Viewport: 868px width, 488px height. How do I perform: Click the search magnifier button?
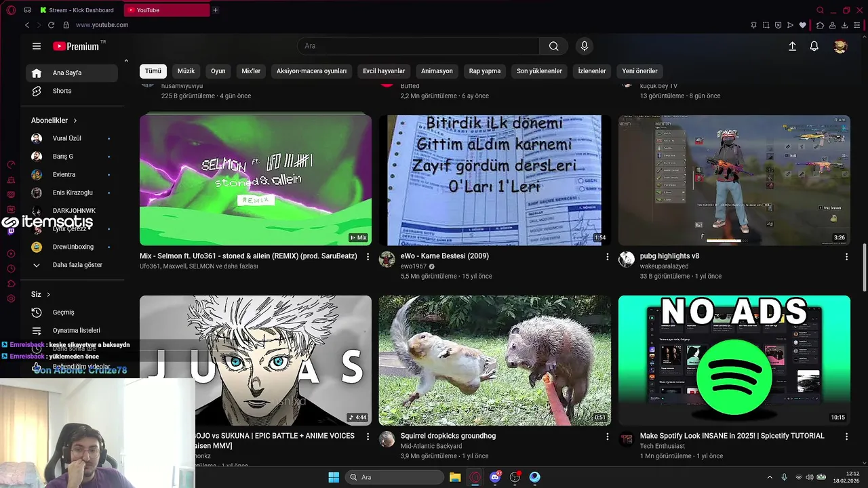coord(554,46)
